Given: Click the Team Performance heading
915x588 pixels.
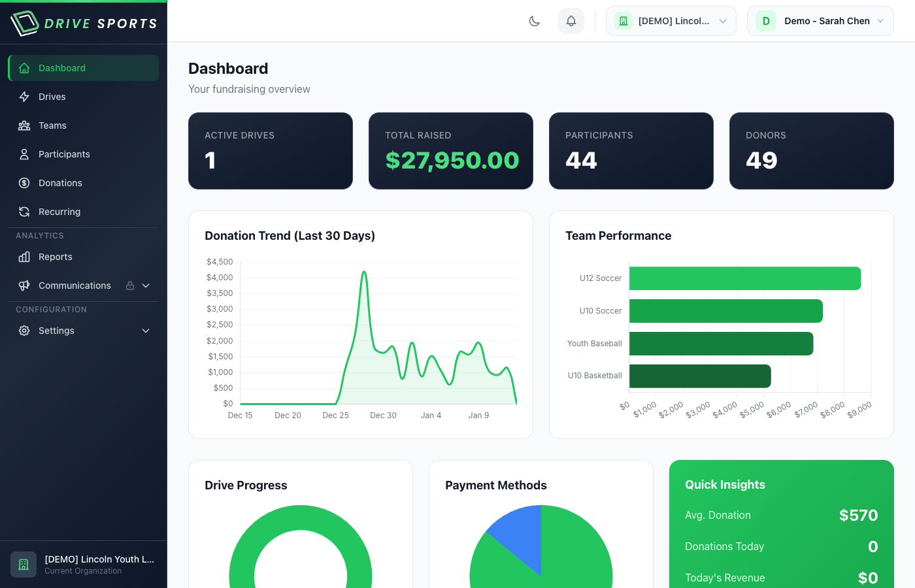Looking at the screenshot, I should coord(618,236).
